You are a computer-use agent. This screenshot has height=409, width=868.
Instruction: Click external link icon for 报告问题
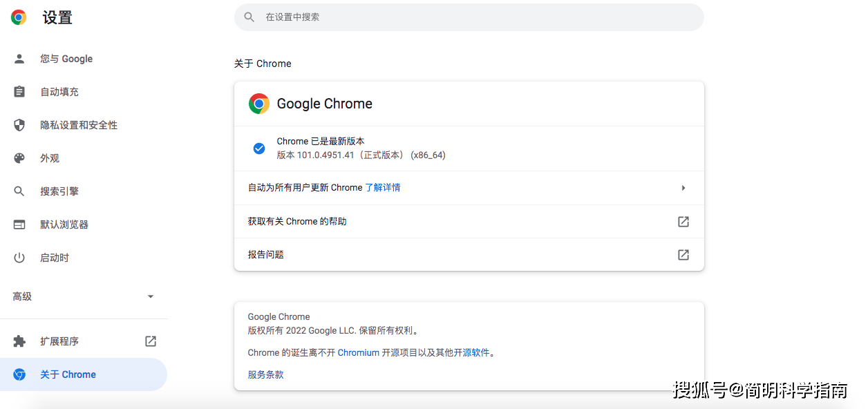(683, 255)
